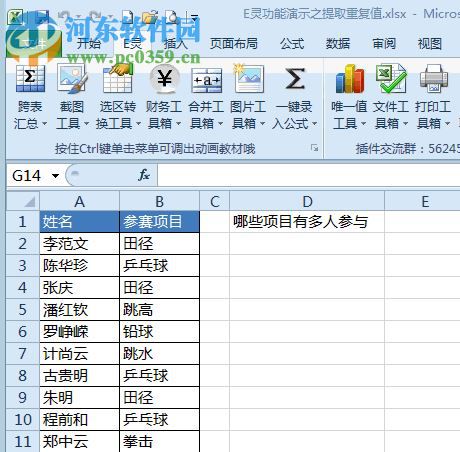Select the cell 计尚云

[79, 354]
